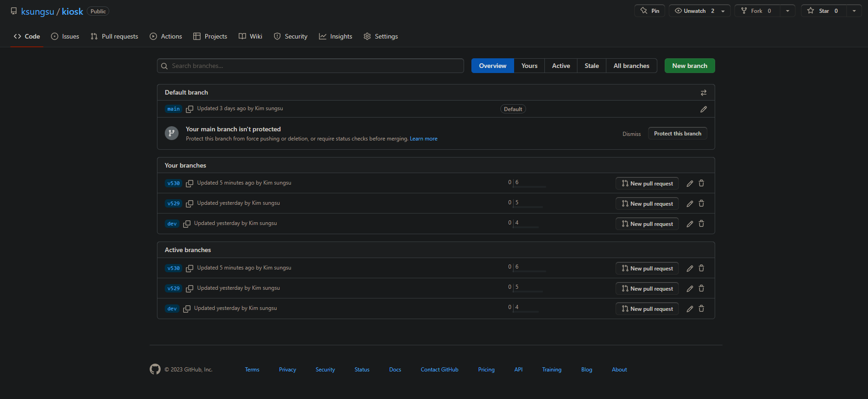868x399 pixels.
Task: Focus the Search branches field
Action: click(x=310, y=66)
